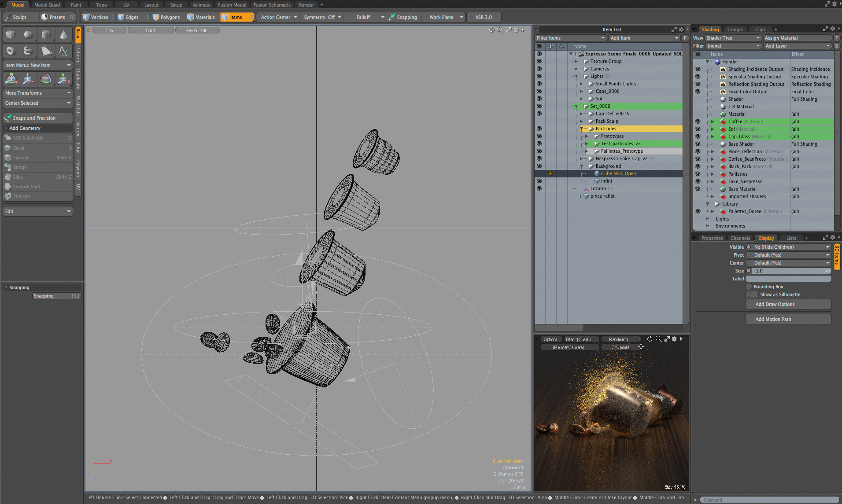The image size is (842, 504).
Task: Click the Label input field
Action: click(788, 279)
